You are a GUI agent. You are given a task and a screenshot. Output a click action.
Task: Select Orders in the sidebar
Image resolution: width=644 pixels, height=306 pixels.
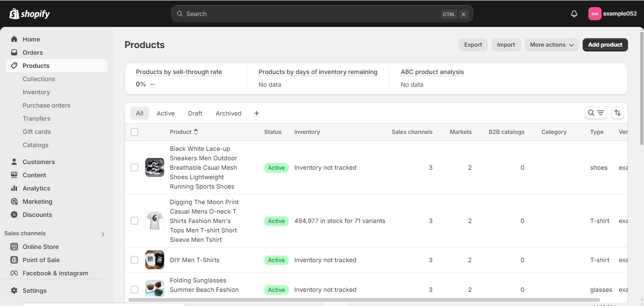click(33, 52)
